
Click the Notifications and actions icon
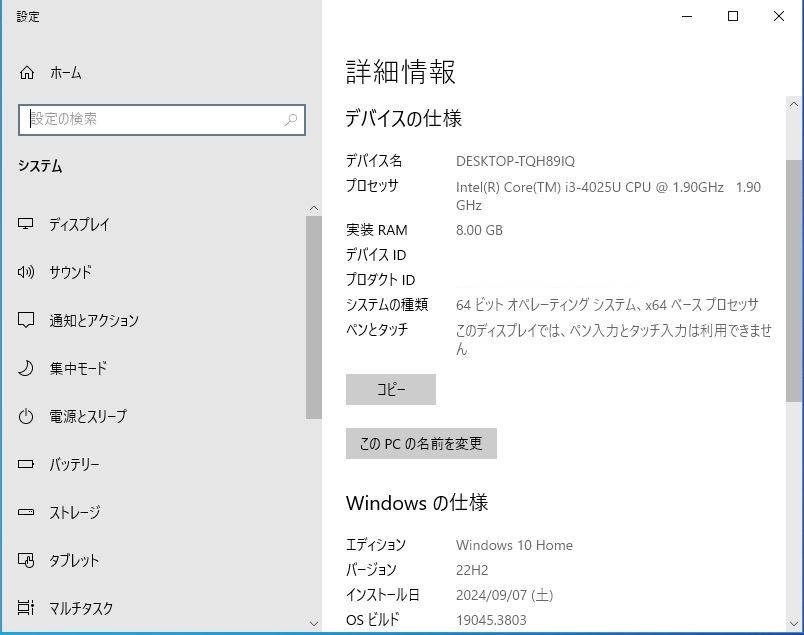tap(26, 320)
